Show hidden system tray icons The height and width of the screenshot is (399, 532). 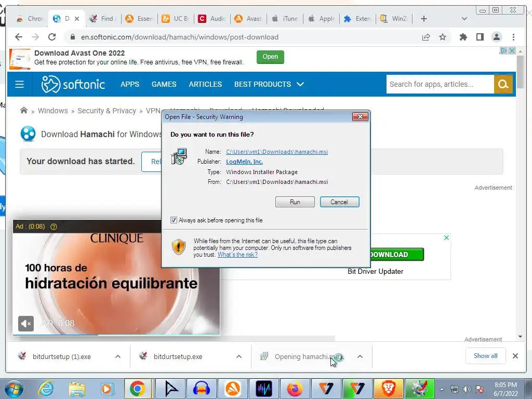point(442,389)
